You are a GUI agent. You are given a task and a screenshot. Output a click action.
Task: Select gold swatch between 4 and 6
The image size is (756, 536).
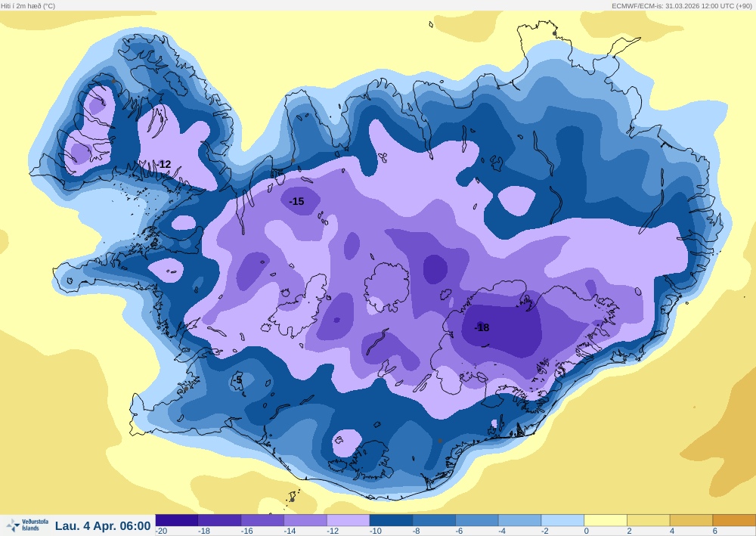(x=692, y=520)
